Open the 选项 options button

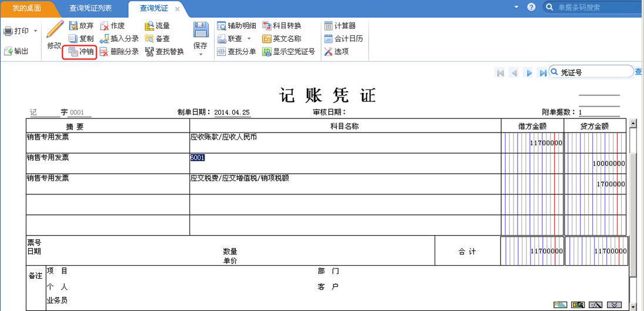(x=336, y=52)
